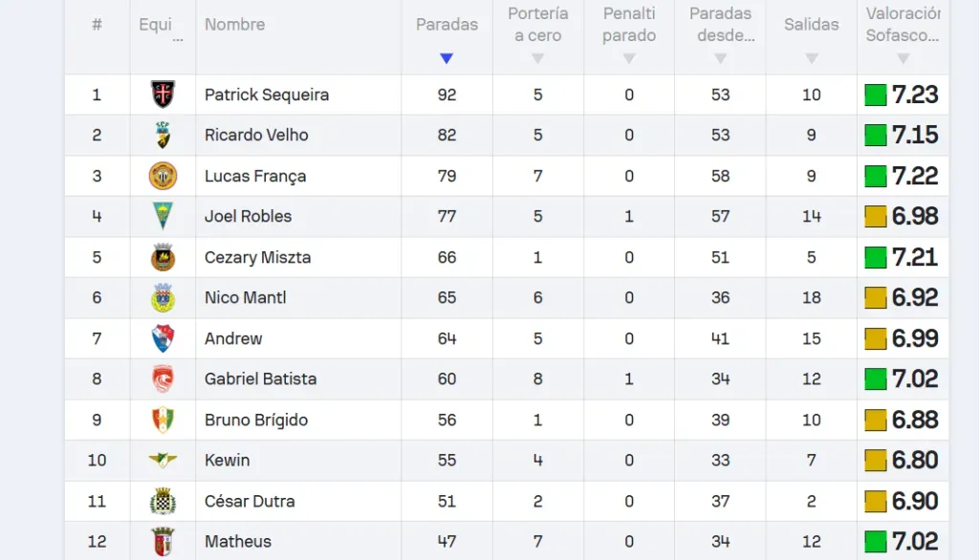
Task: Click the Farense club crest beside Ricardo Velho
Action: (163, 135)
